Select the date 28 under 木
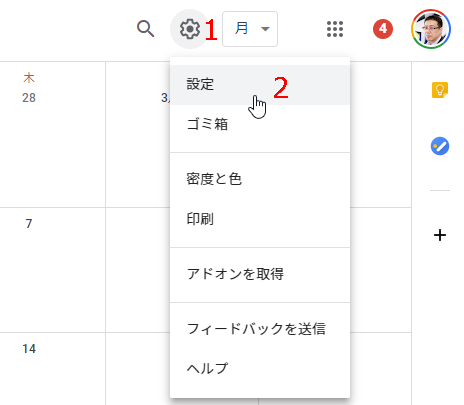The height and width of the screenshot is (405, 464). (x=29, y=98)
